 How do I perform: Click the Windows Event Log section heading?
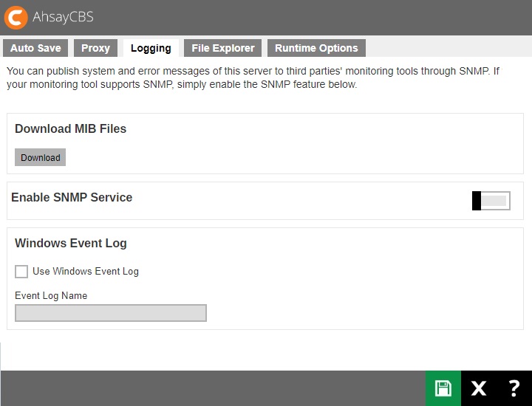pyautogui.click(x=70, y=243)
